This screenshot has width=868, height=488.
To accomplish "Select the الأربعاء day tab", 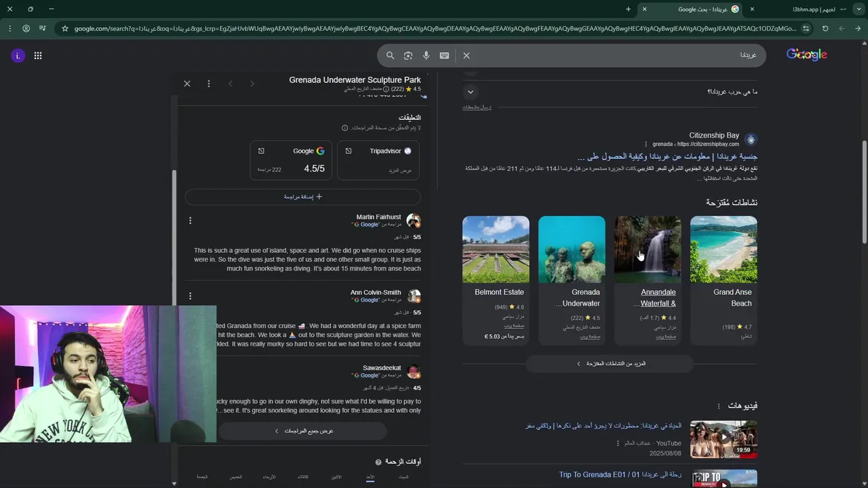I will click(x=269, y=477).
